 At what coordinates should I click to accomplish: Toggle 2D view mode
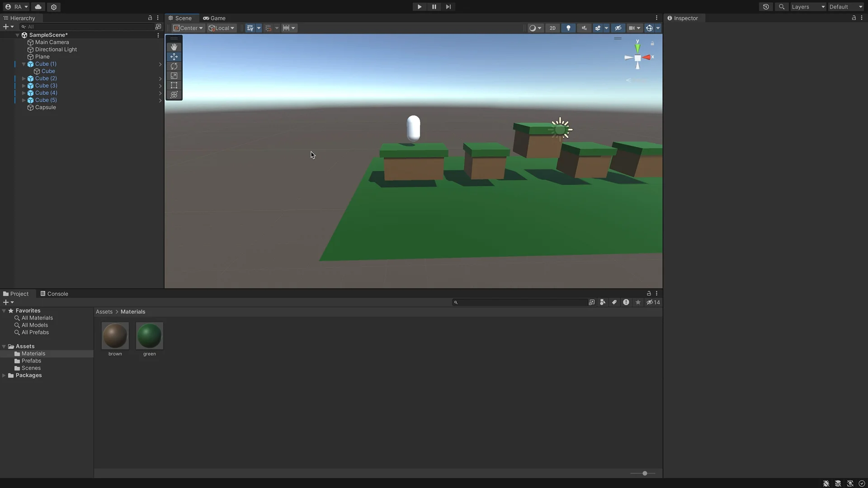coord(552,28)
